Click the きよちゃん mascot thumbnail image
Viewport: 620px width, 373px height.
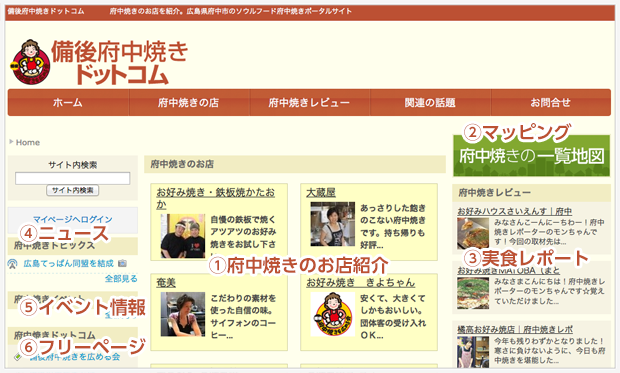pyautogui.click(x=333, y=314)
